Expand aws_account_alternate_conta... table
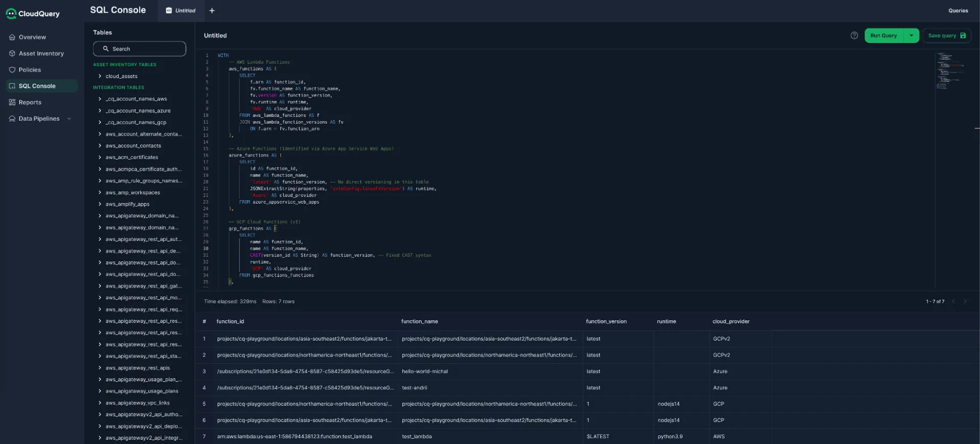This screenshot has width=980, height=444. 100,134
